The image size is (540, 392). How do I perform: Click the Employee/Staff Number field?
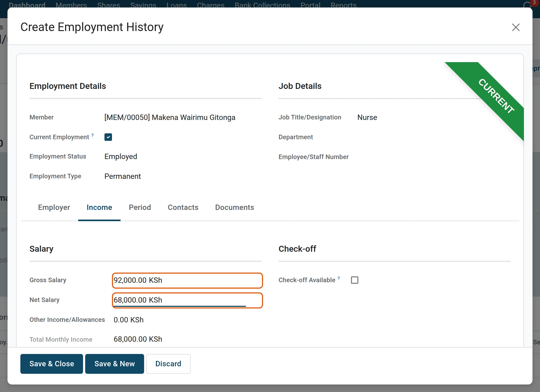(x=434, y=157)
